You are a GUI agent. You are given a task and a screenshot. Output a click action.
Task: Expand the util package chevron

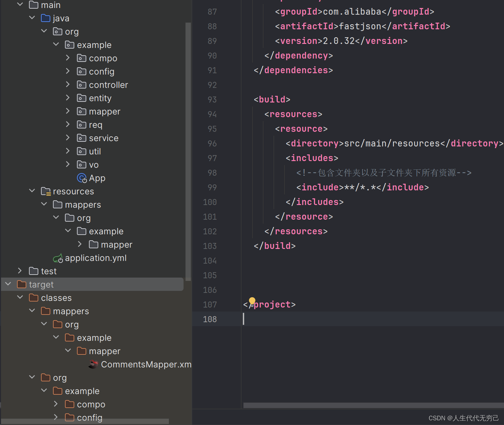68,151
